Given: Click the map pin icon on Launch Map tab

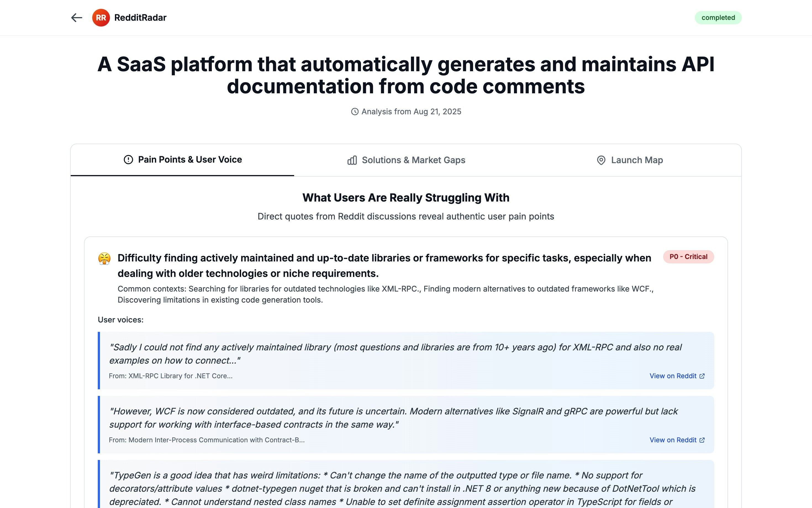Looking at the screenshot, I should pos(601,160).
